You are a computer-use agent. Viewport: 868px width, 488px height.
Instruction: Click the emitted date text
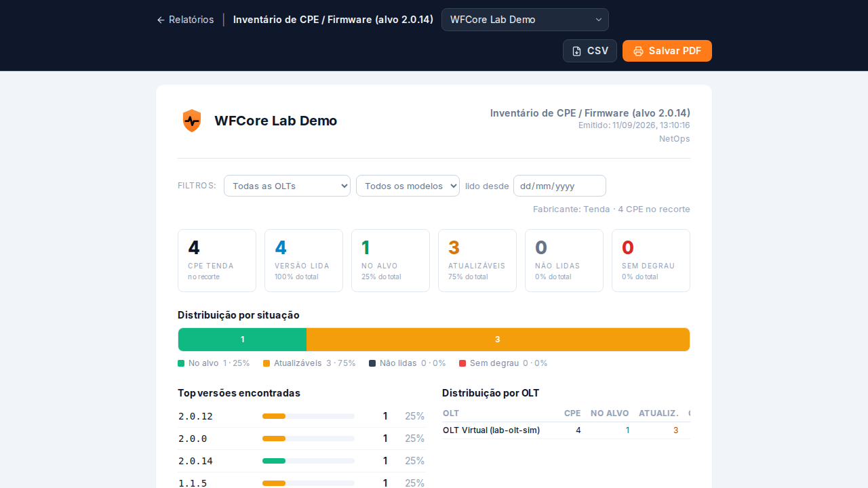(x=634, y=125)
